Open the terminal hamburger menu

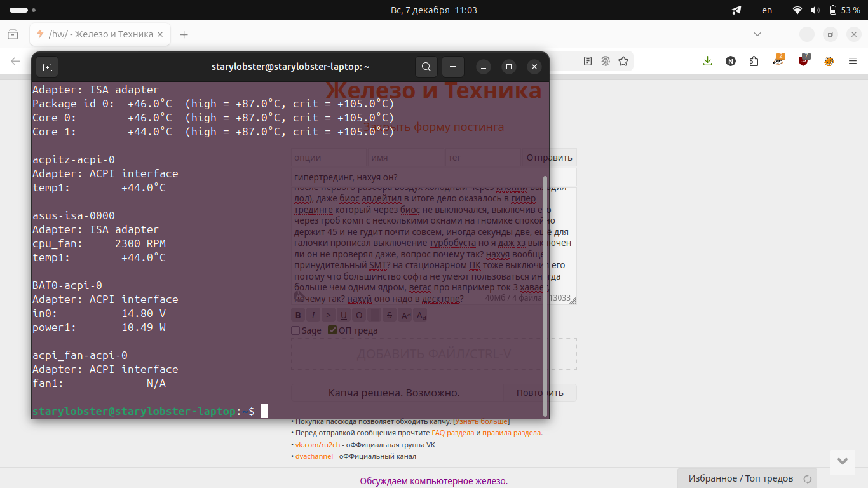(453, 67)
